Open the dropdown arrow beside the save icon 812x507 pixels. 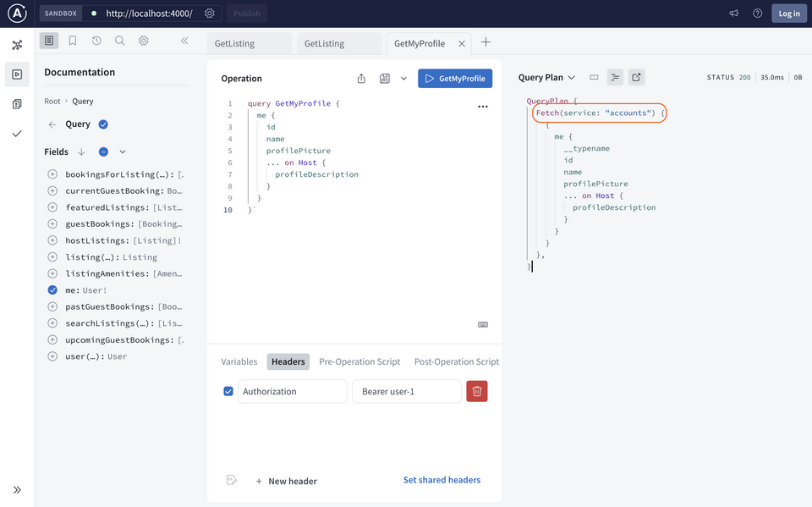click(403, 79)
